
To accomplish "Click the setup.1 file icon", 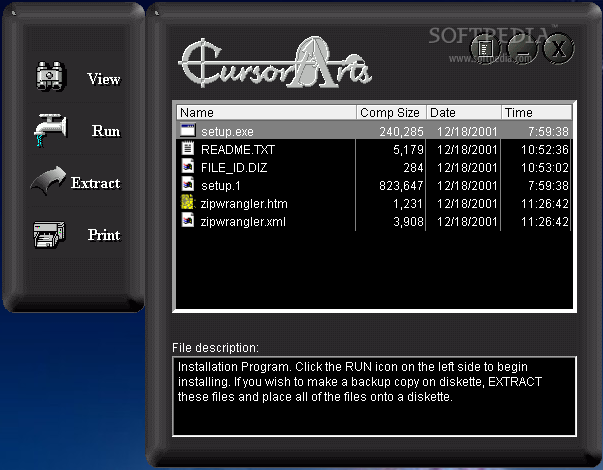I will click(188, 184).
